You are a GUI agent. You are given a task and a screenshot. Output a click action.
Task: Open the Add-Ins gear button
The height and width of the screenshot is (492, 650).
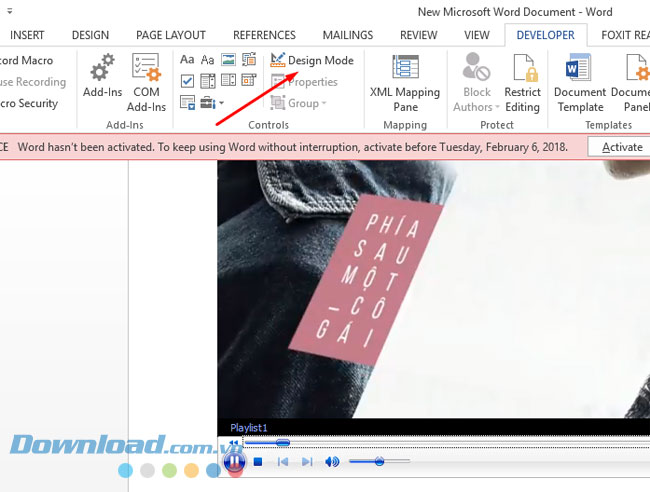(x=102, y=75)
